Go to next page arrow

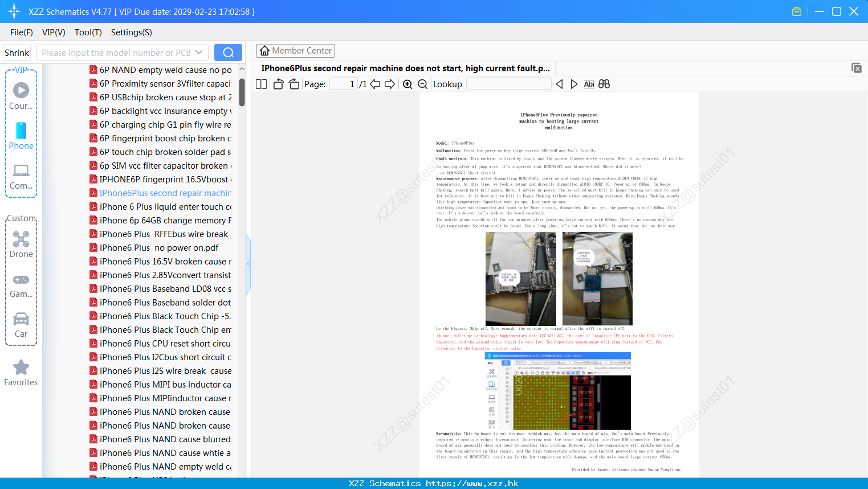click(390, 84)
